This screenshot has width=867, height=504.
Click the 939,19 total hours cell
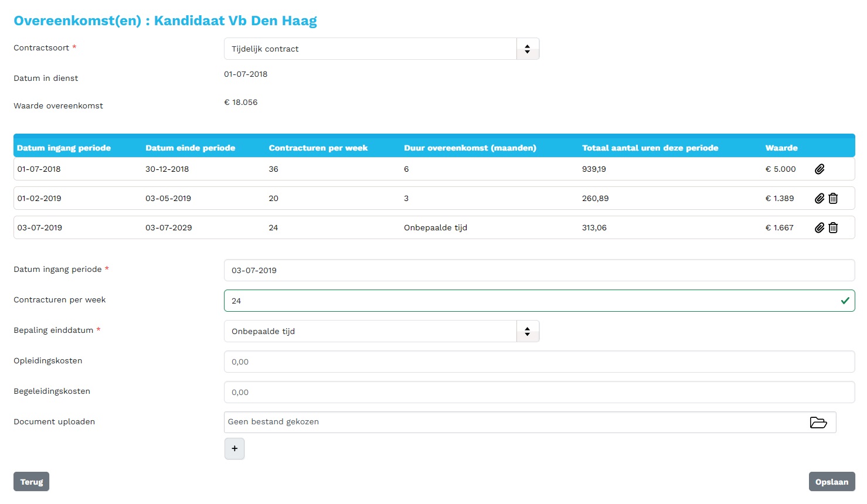(594, 169)
